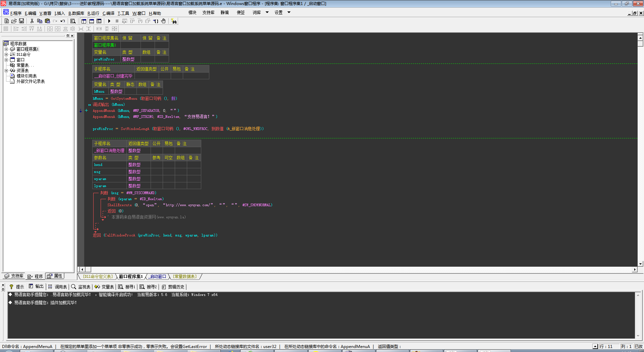644x352 pixels.
Task: Expand the 窗口程序集1 tree node
Action: tap(6, 49)
